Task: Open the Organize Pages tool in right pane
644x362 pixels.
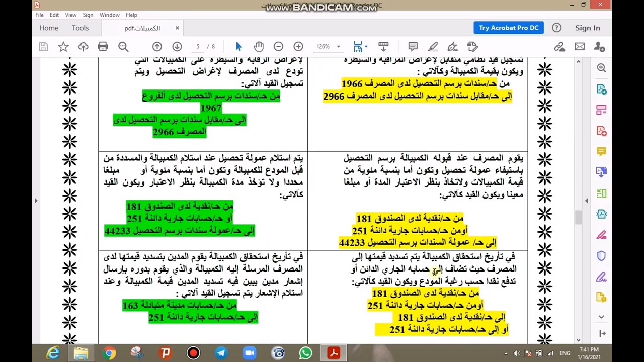Action: (x=601, y=193)
